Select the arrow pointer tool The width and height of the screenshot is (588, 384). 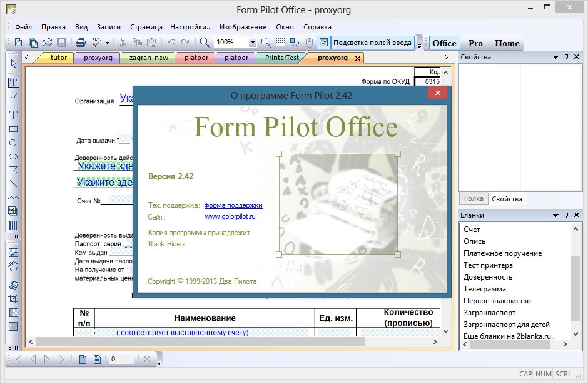tap(14, 63)
